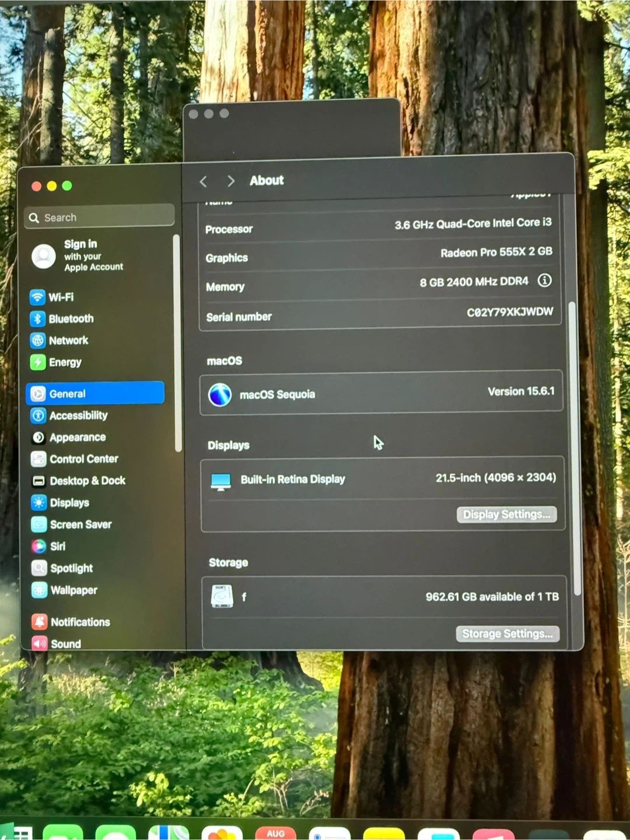Click the Storage Settings button
Image resolution: width=630 pixels, height=840 pixels.
click(x=507, y=634)
